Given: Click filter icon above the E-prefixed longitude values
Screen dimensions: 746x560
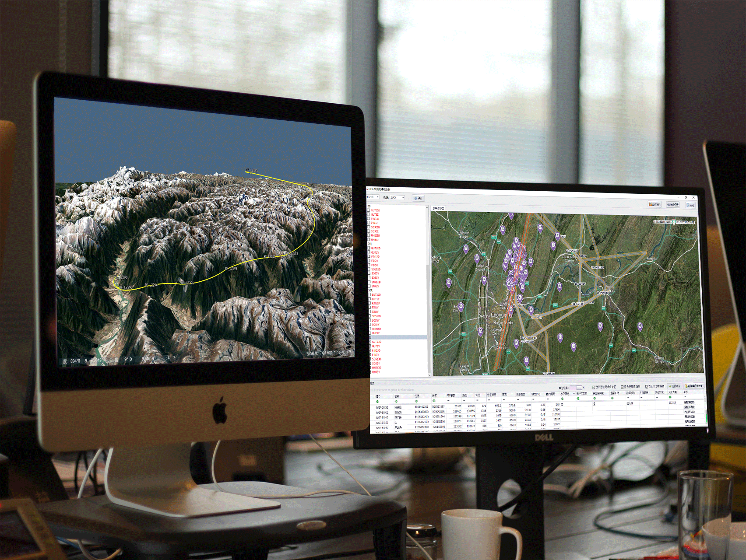Looking at the screenshot, I should (x=416, y=401).
